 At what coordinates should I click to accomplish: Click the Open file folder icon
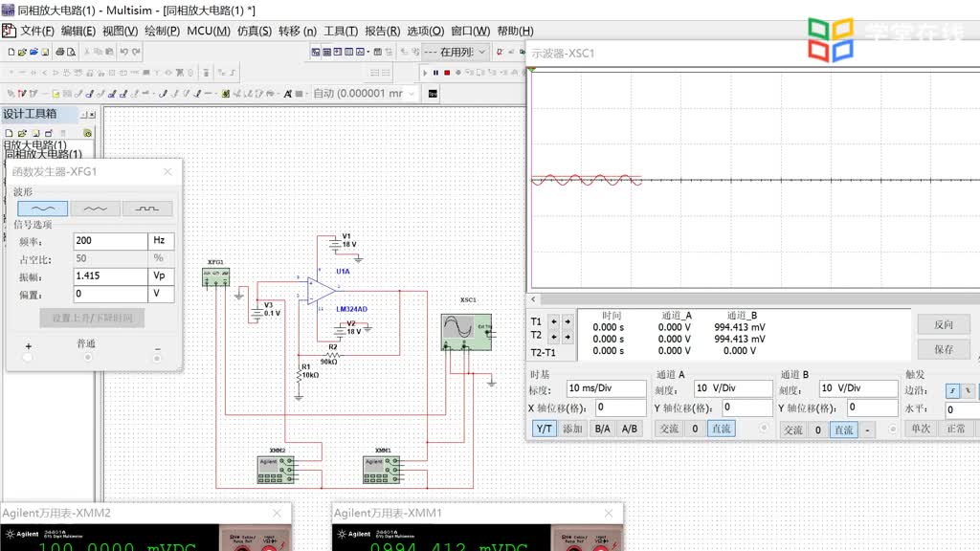pos(23,52)
